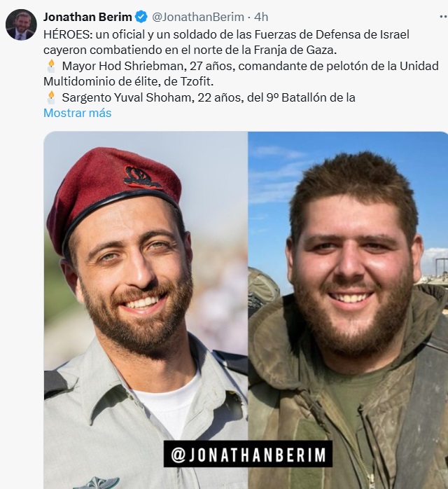Image resolution: width=448 pixels, height=489 pixels.
Task: Open the @JonathanBerim handle link
Action: point(198,17)
